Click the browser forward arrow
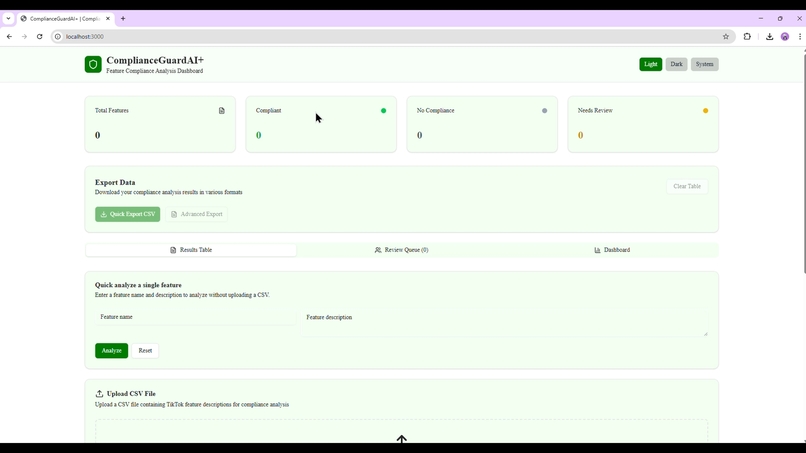The image size is (806, 453). tap(24, 37)
